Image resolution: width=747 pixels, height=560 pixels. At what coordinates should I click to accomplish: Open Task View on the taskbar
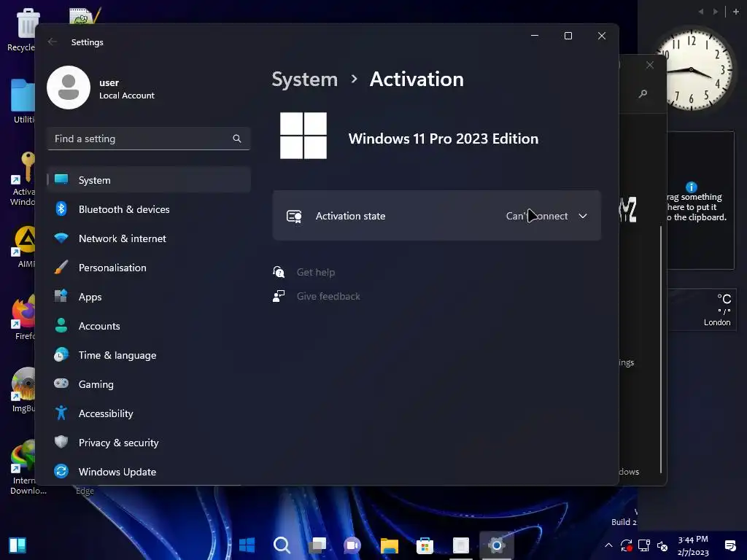click(x=317, y=545)
